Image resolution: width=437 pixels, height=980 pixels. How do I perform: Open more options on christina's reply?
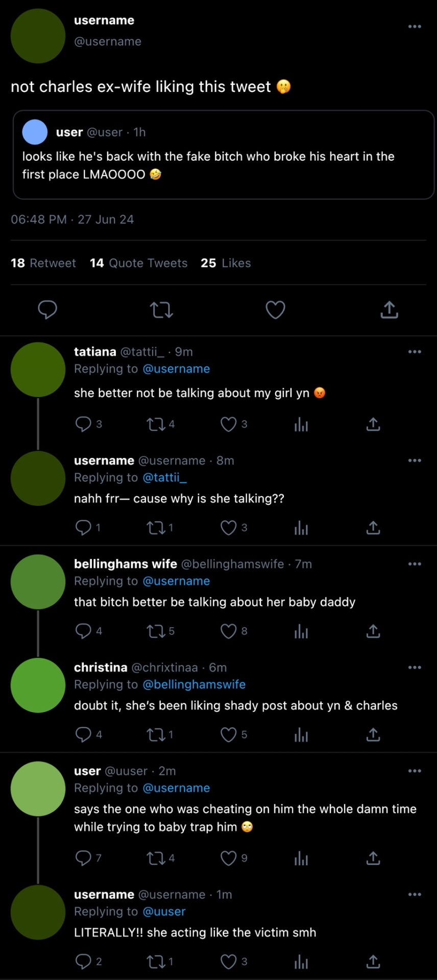(x=415, y=668)
